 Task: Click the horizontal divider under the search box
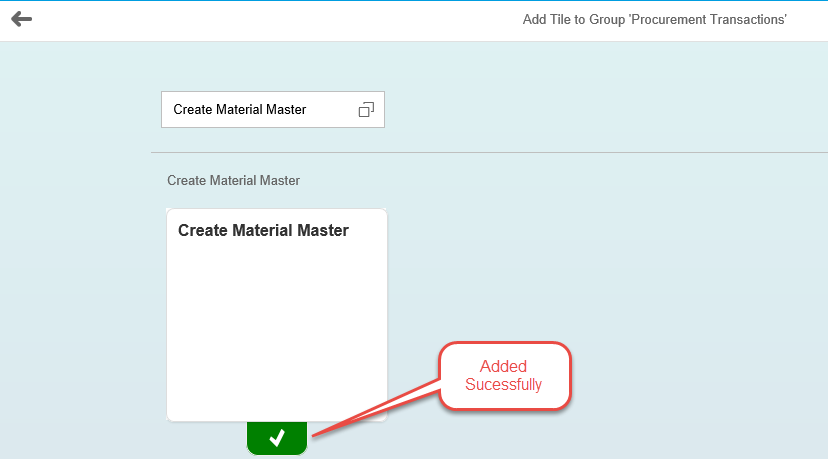[490, 153]
